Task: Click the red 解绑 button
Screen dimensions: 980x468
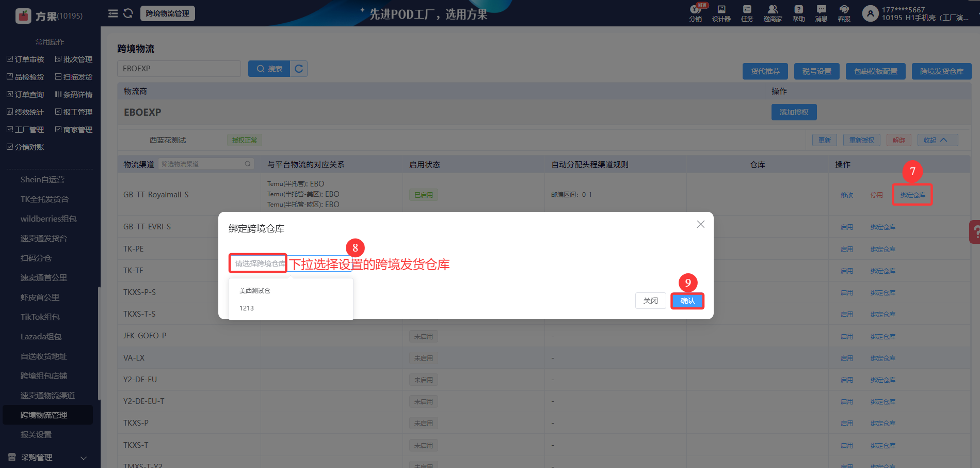Action: coord(899,140)
